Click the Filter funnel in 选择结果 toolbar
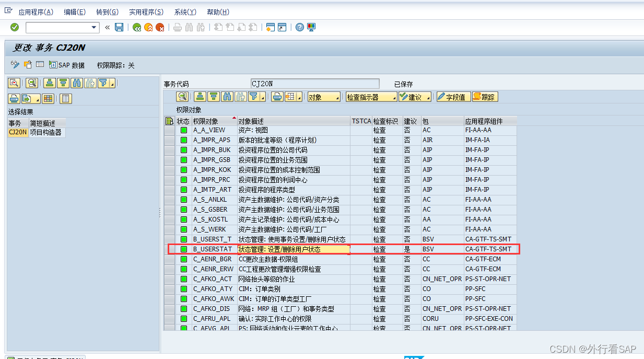 (x=103, y=83)
